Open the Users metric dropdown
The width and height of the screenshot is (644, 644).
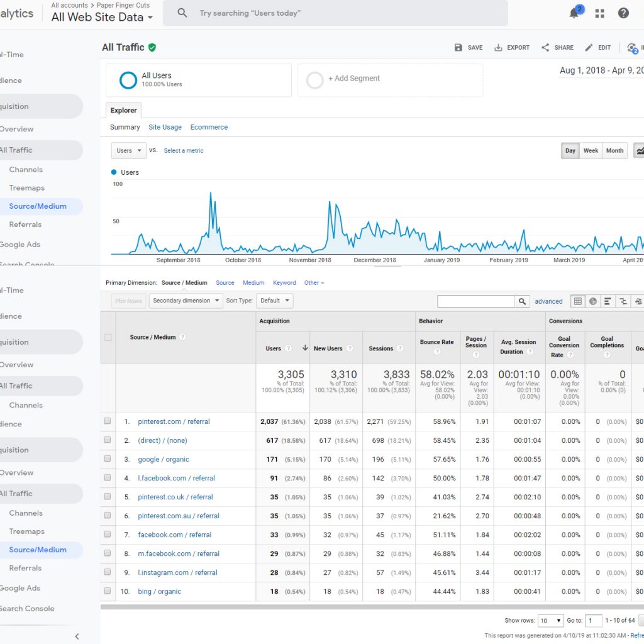[128, 151]
